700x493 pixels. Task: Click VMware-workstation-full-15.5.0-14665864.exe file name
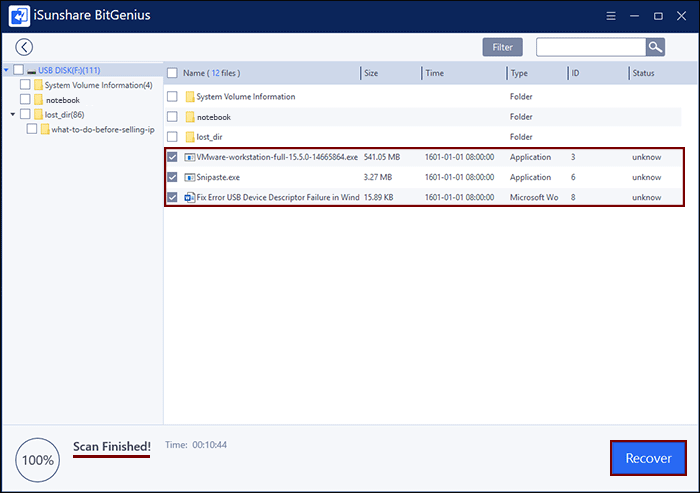pyautogui.click(x=277, y=157)
